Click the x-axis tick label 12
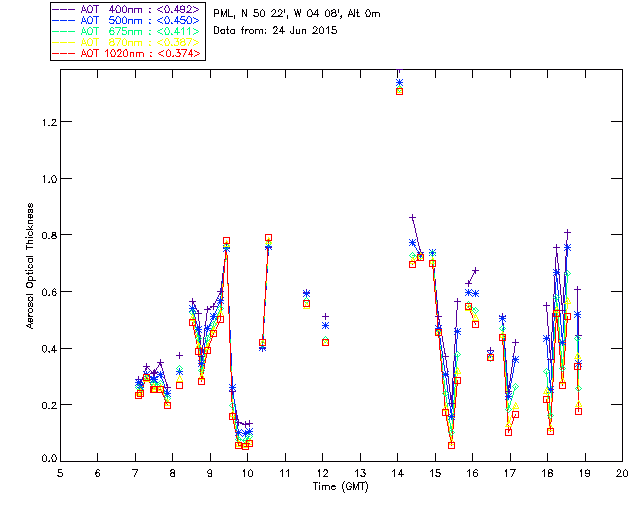The width and height of the screenshot is (640, 512). coord(323,472)
